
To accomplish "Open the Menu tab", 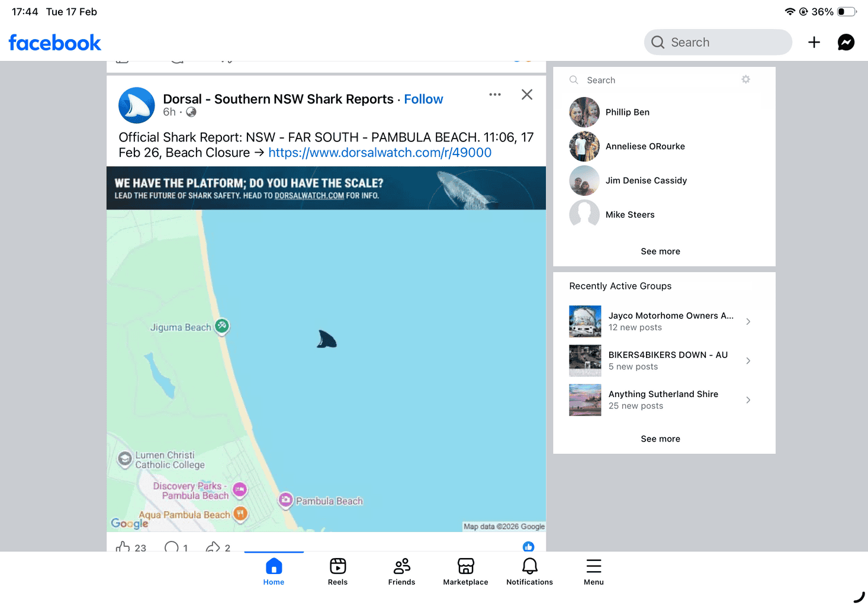I will [x=593, y=571].
